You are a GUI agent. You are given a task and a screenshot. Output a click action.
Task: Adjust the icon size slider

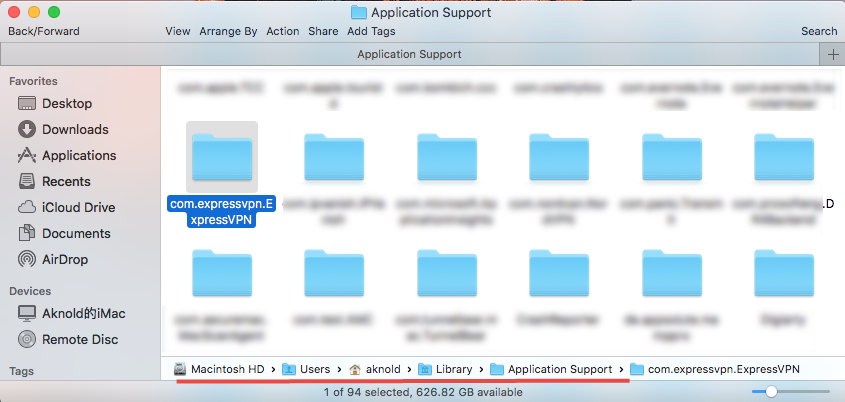click(x=769, y=391)
